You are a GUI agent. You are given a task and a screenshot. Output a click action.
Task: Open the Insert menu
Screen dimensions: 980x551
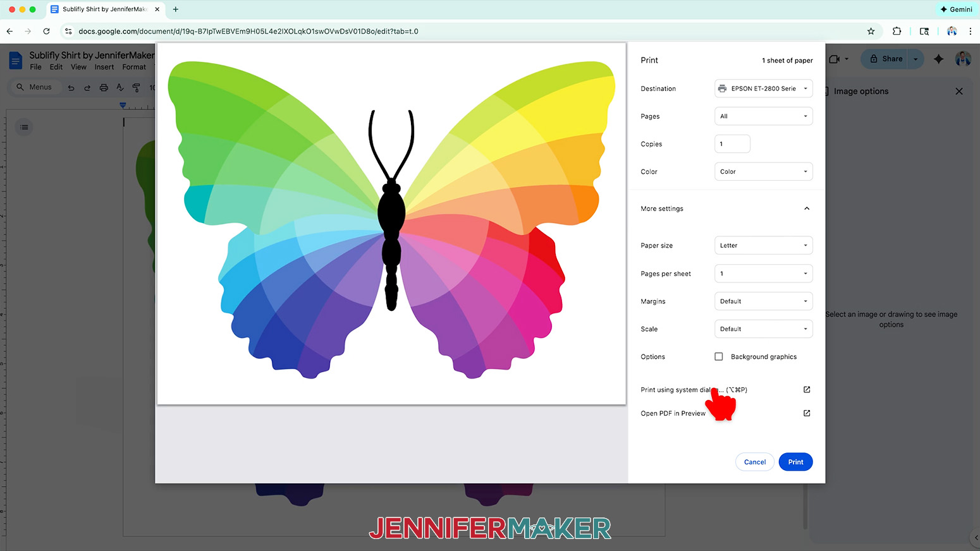pyautogui.click(x=104, y=67)
